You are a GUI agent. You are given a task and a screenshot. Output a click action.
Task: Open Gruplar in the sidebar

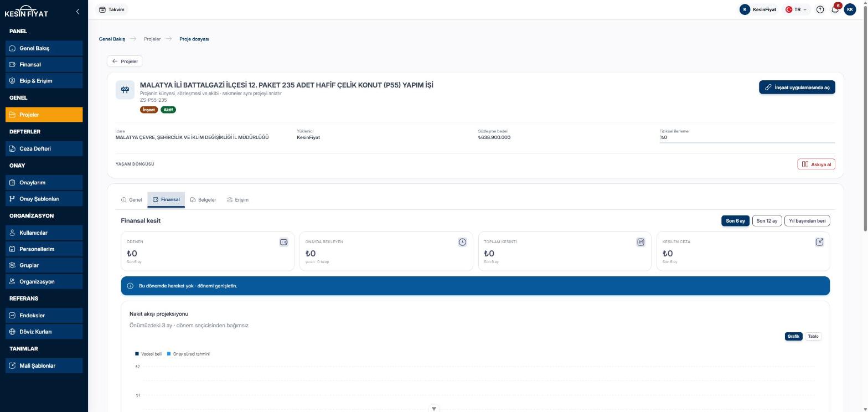(x=44, y=265)
